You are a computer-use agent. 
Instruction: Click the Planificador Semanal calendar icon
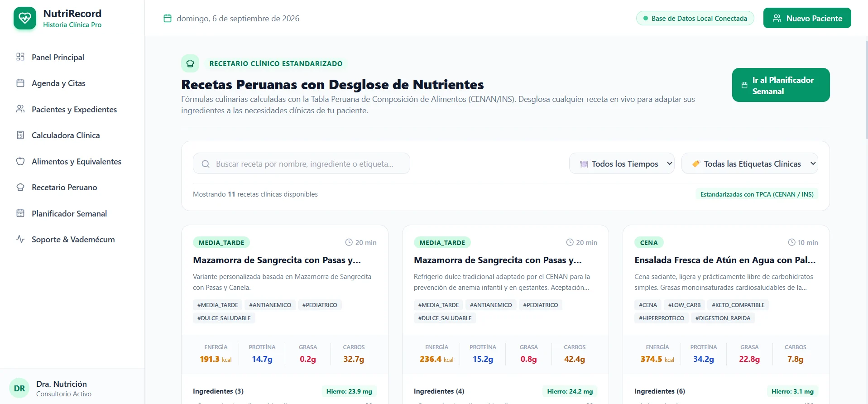pyautogui.click(x=20, y=213)
